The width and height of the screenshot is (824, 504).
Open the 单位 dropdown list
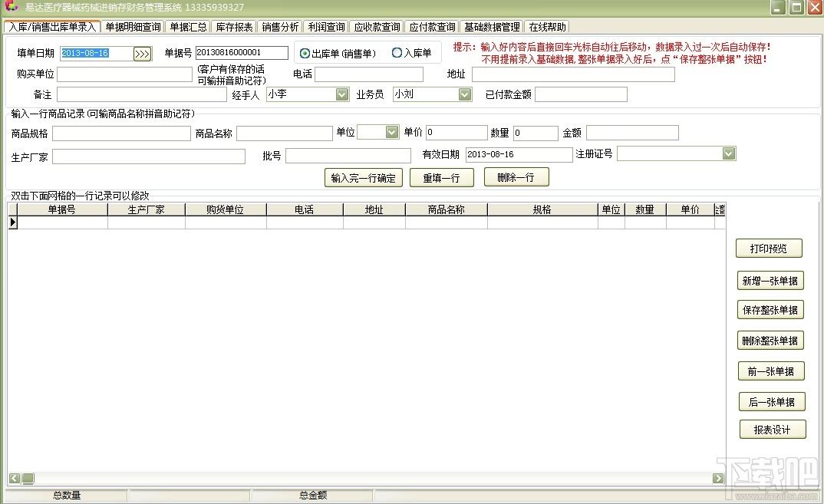(x=392, y=132)
